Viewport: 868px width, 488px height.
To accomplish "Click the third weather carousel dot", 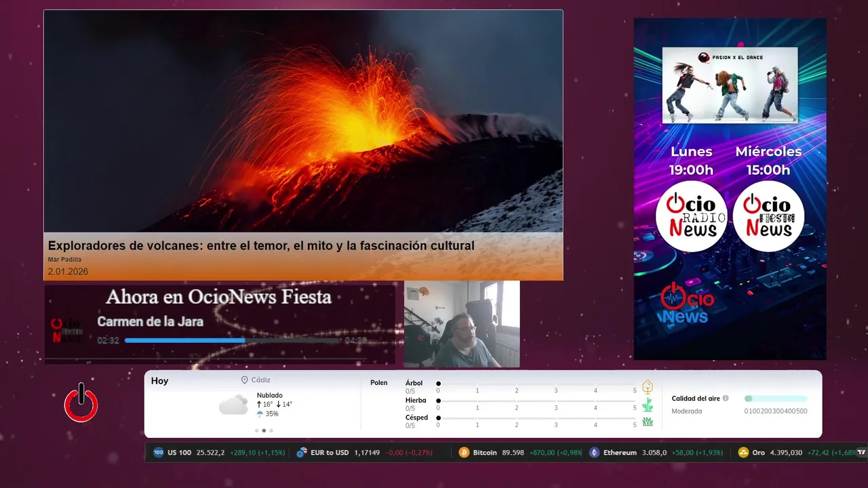I will tap(271, 430).
